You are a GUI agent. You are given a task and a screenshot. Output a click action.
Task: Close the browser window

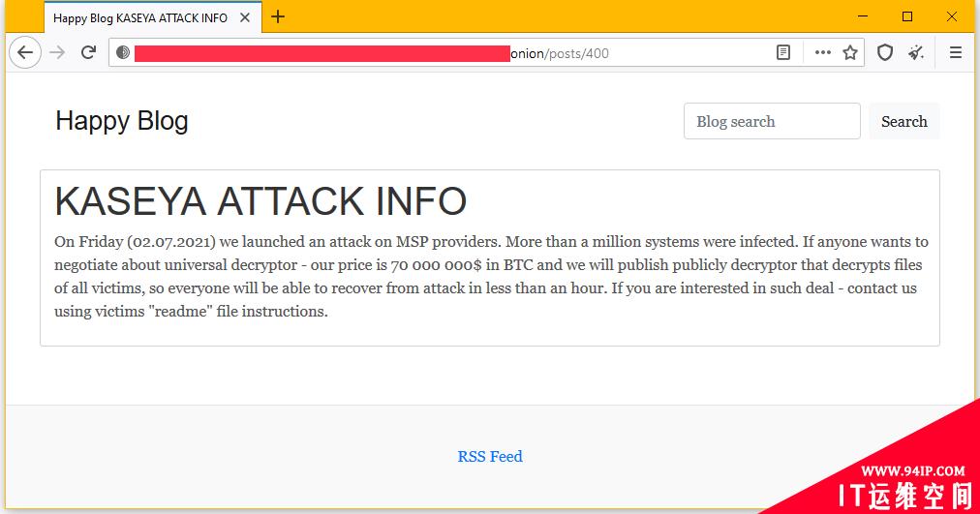click(952, 16)
